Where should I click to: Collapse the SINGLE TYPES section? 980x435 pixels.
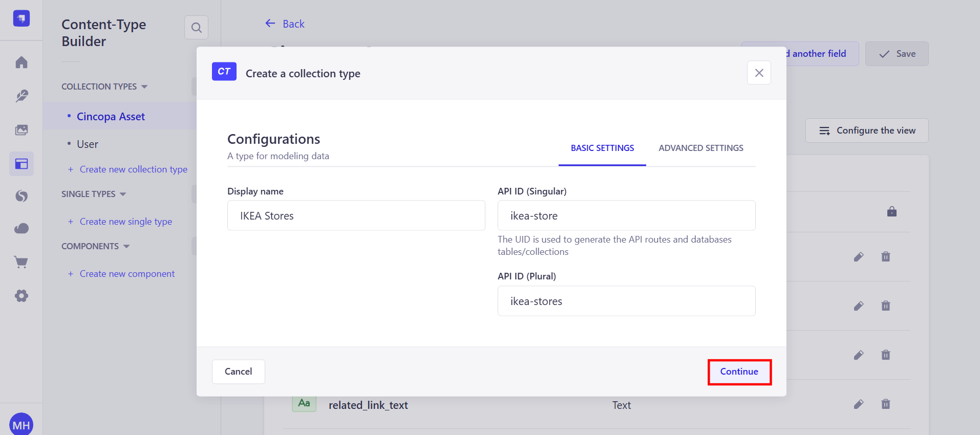pyautogui.click(x=94, y=194)
